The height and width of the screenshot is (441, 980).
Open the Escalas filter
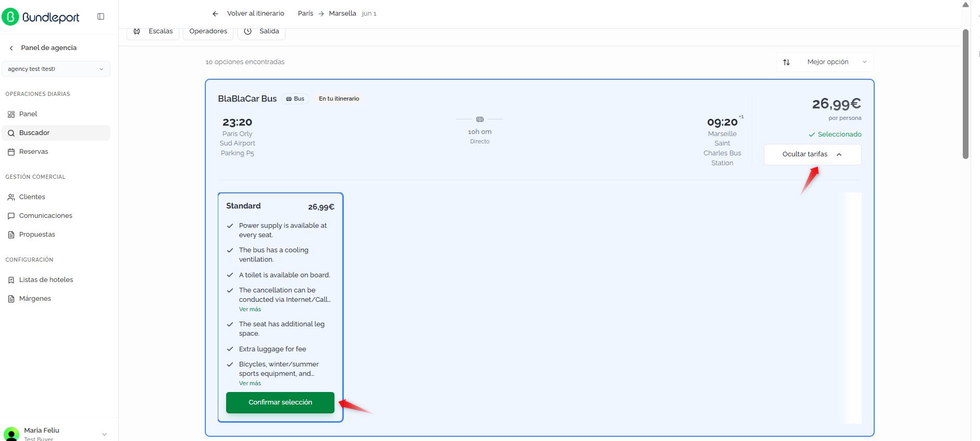coord(153,31)
